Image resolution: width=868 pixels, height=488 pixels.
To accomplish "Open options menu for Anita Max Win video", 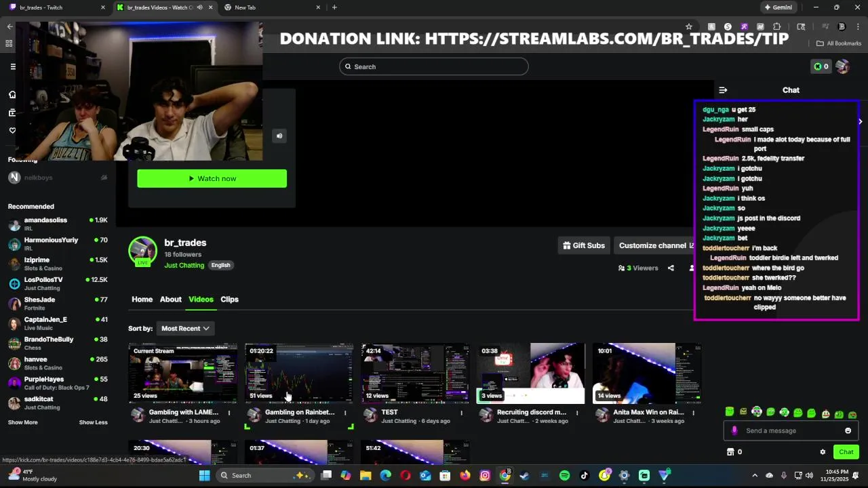I will pyautogui.click(x=693, y=412).
